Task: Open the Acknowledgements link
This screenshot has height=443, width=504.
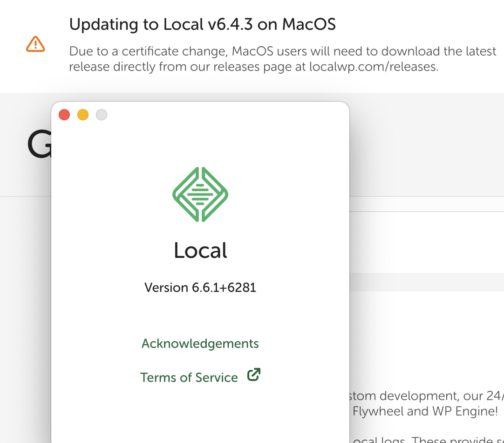Action: [x=200, y=344]
